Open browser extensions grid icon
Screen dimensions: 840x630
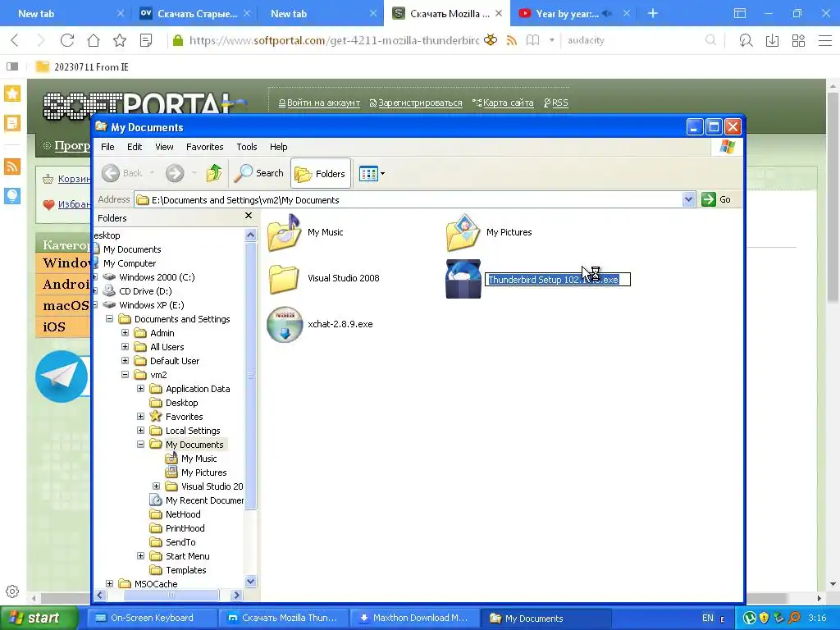tap(798, 40)
